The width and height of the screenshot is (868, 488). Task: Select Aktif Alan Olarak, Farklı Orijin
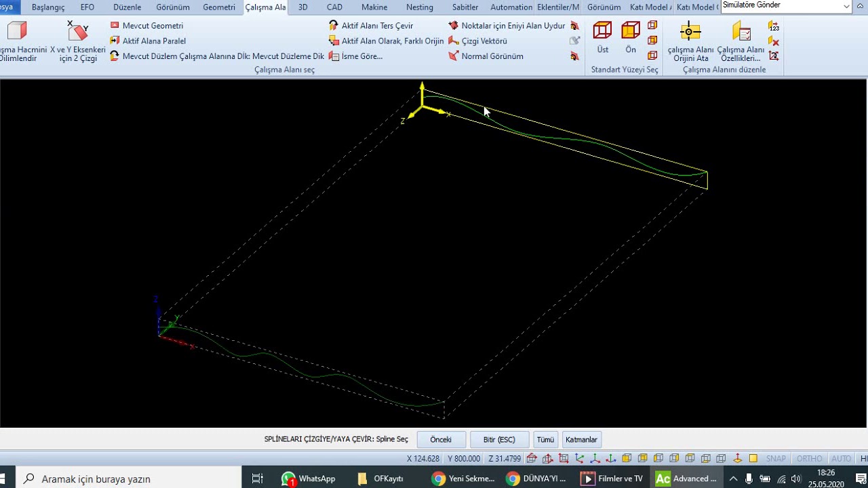coord(386,41)
